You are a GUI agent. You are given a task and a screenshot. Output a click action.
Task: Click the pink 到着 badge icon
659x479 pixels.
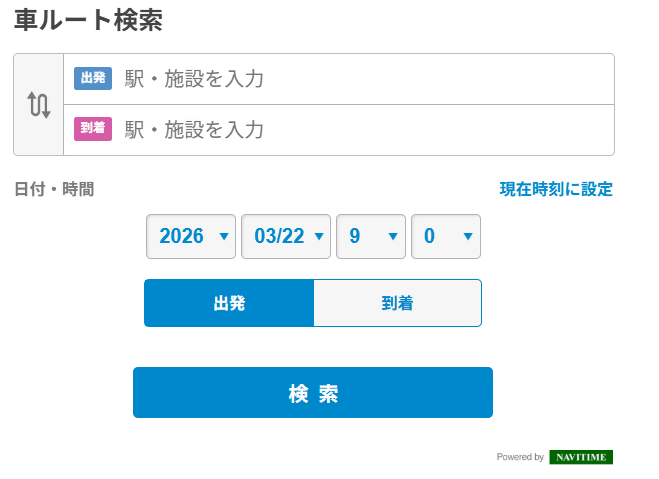pyautogui.click(x=93, y=129)
